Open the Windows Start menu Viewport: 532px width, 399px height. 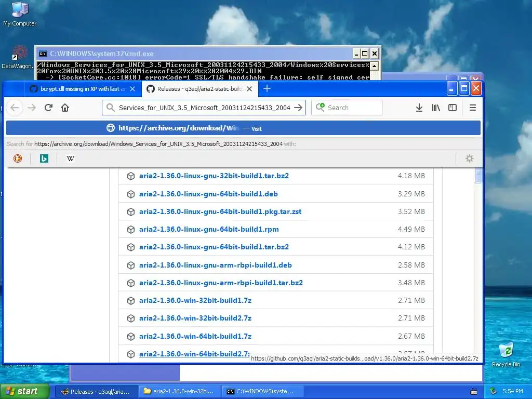25,391
